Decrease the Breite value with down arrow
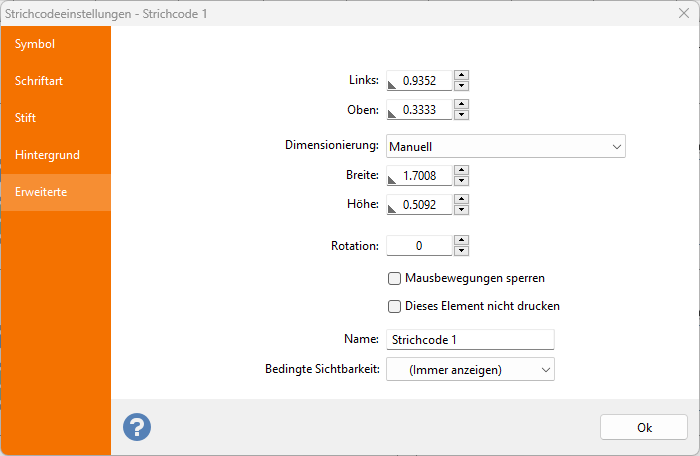The height and width of the screenshot is (456, 700). [461, 181]
